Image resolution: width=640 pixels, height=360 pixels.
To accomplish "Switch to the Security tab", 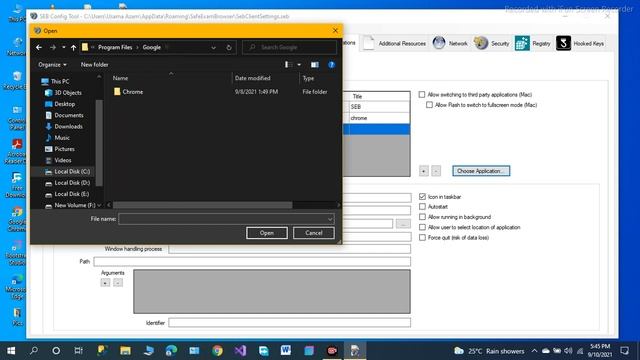I will [491, 43].
